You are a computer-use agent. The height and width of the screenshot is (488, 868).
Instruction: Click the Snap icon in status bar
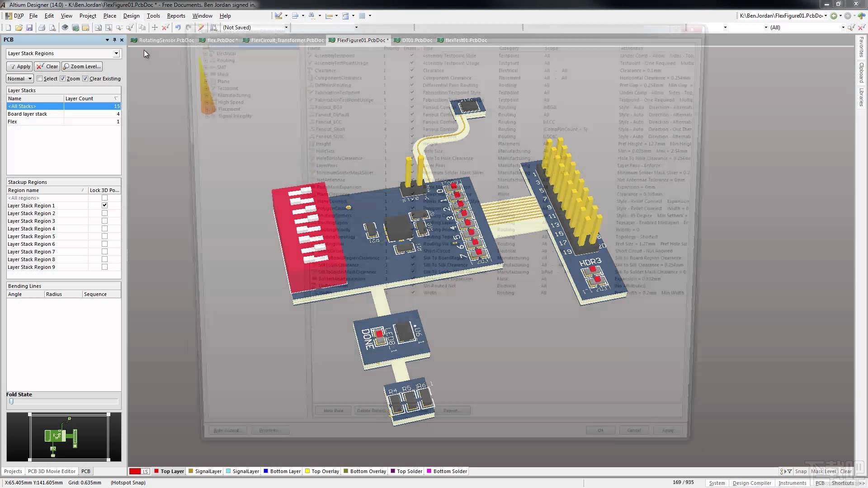801,471
